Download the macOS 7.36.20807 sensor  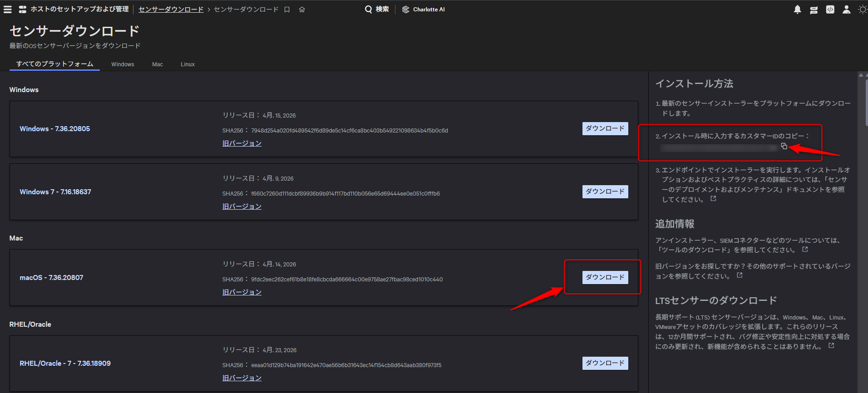tap(605, 277)
